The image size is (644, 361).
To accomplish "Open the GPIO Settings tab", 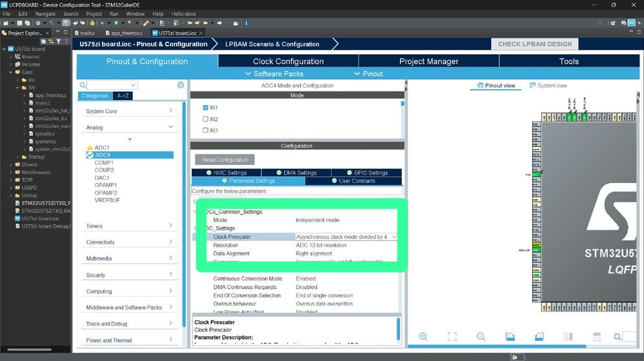I will coord(367,173).
